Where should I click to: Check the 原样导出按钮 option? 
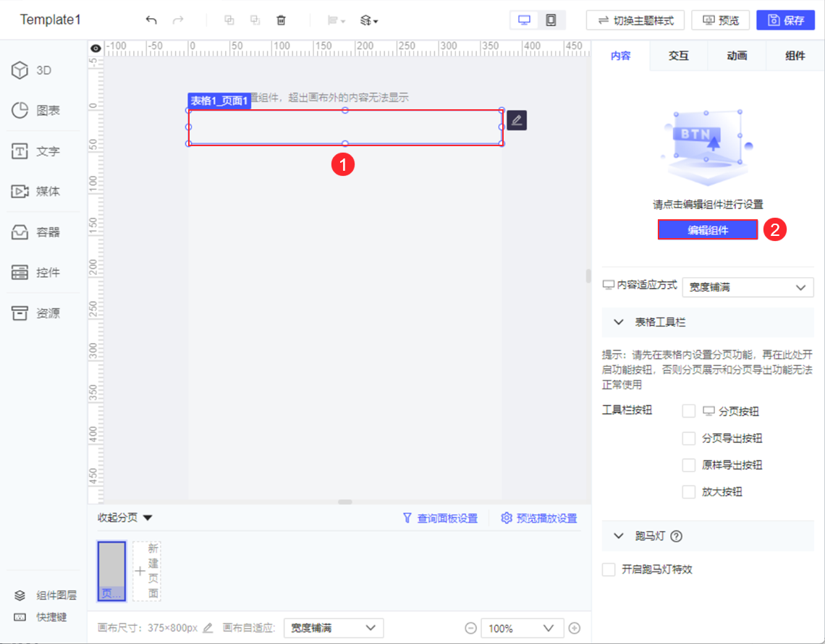(688, 465)
